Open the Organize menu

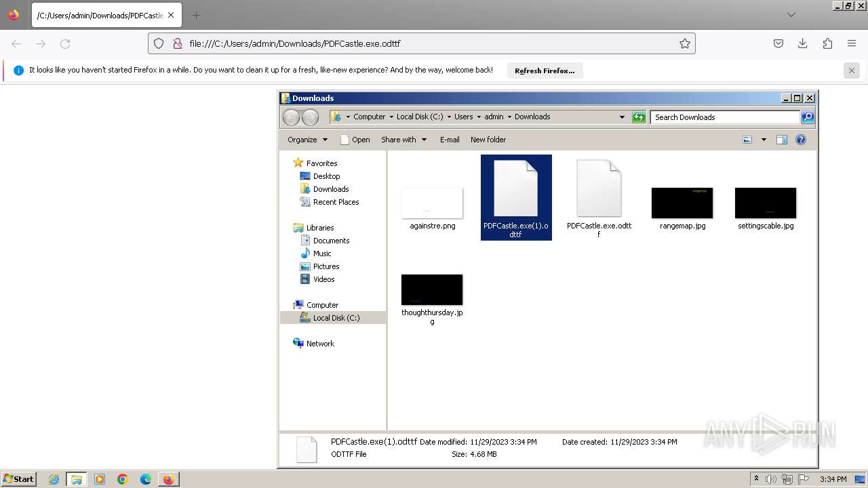(307, 140)
